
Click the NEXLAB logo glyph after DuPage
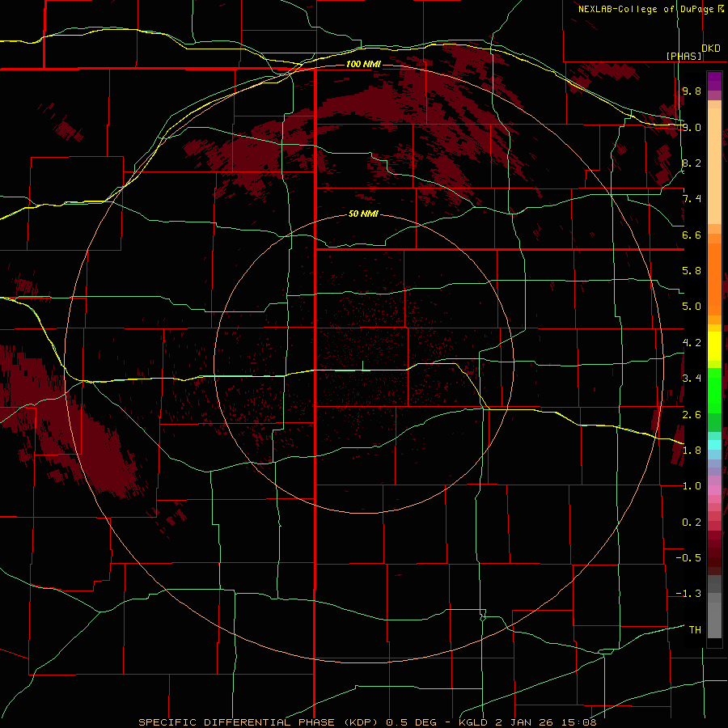pos(721,8)
